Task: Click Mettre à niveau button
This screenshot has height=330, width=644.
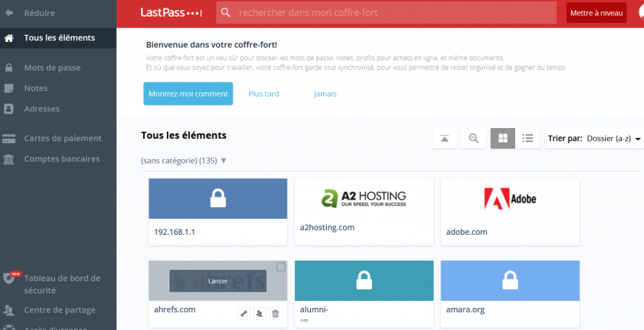Action: click(596, 13)
